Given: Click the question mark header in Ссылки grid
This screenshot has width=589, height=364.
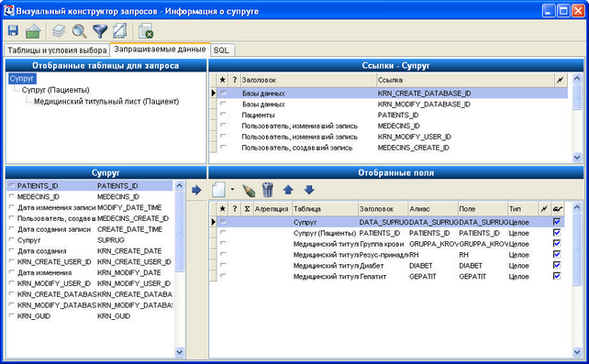Looking at the screenshot, I should pyautogui.click(x=235, y=80).
